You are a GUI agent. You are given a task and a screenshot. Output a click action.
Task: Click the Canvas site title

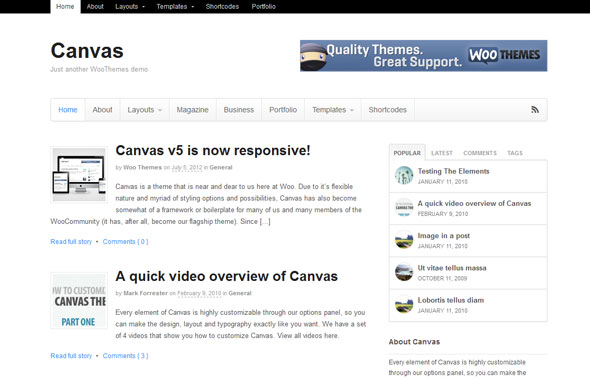87,51
